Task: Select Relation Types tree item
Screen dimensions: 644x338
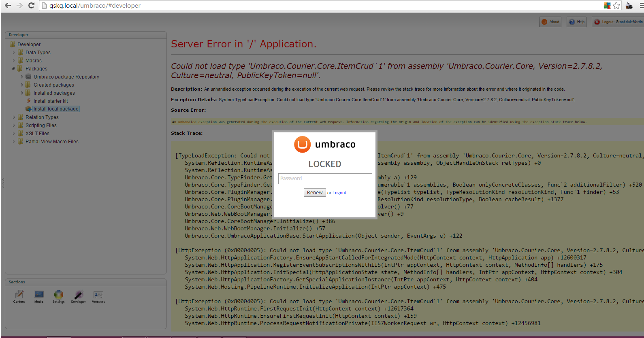Action: (42, 117)
